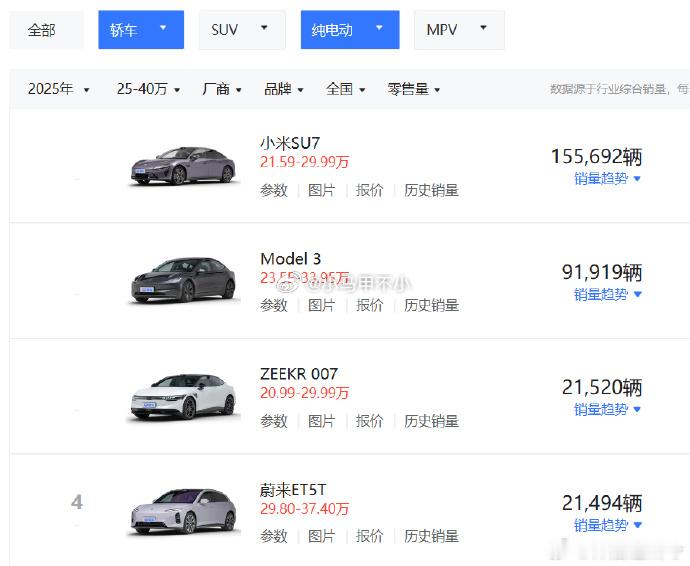Click 参数 link under 小米SU7
Screen dimensions: 690x566
[274, 191]
